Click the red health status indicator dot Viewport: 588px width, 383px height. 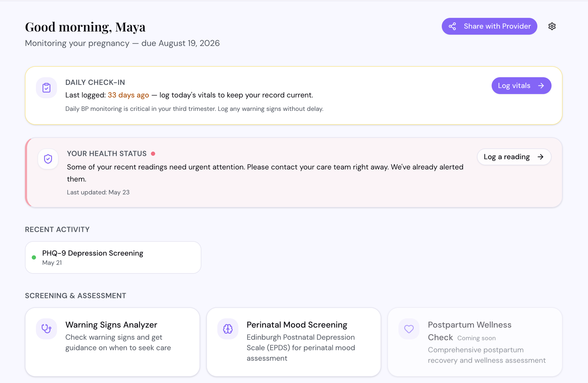(x=153, y=154)
